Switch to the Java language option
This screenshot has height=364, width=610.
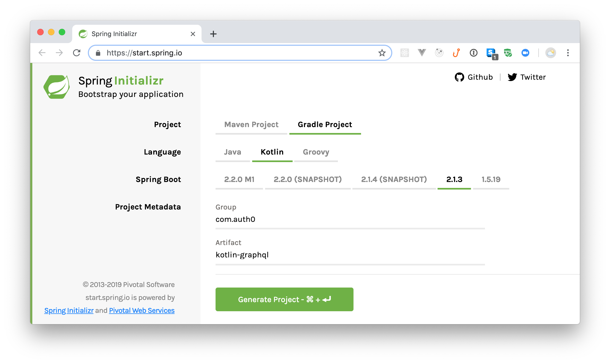coord(232,152)
